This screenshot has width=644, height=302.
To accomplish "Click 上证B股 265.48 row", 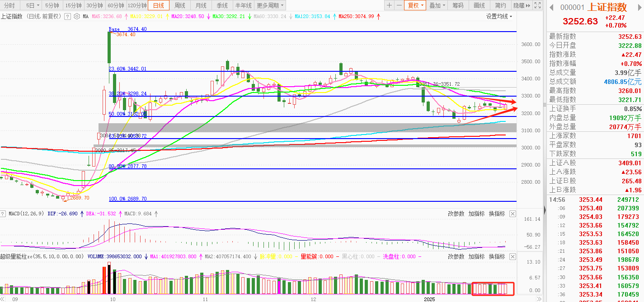I will (595, 181).
